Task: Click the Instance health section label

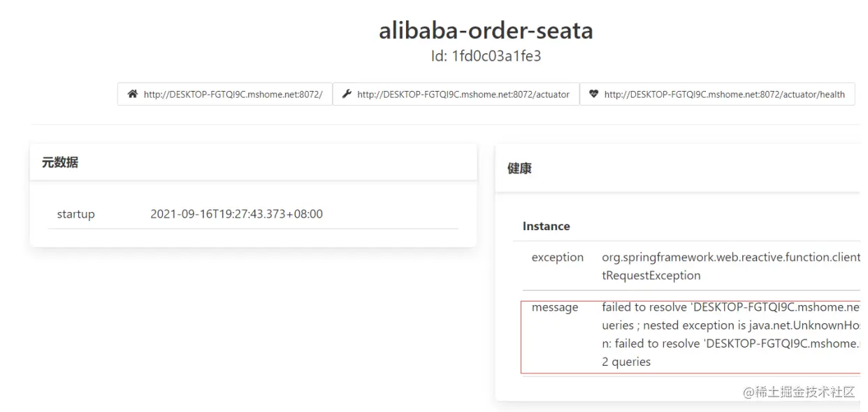Action: (546, 226)
